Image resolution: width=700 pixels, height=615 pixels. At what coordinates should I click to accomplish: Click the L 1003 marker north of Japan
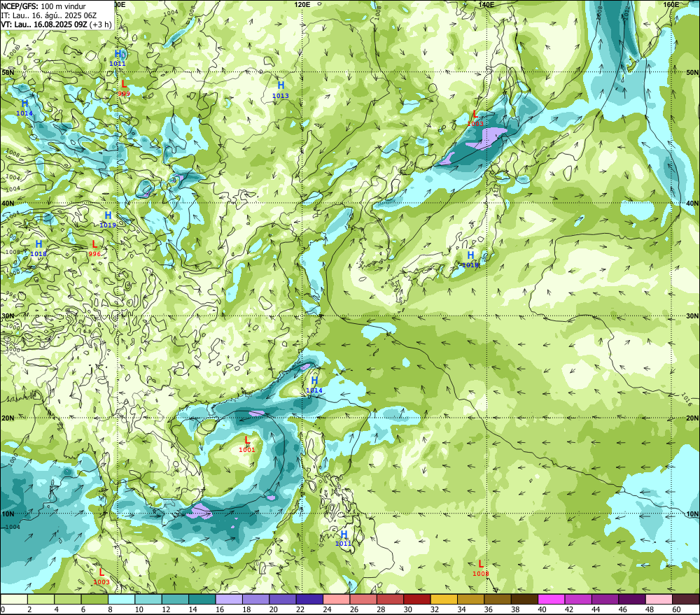[475, 118]
